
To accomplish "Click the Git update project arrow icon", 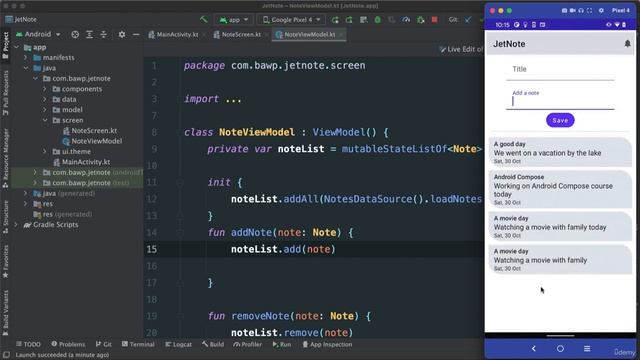I will pos(468,20).
